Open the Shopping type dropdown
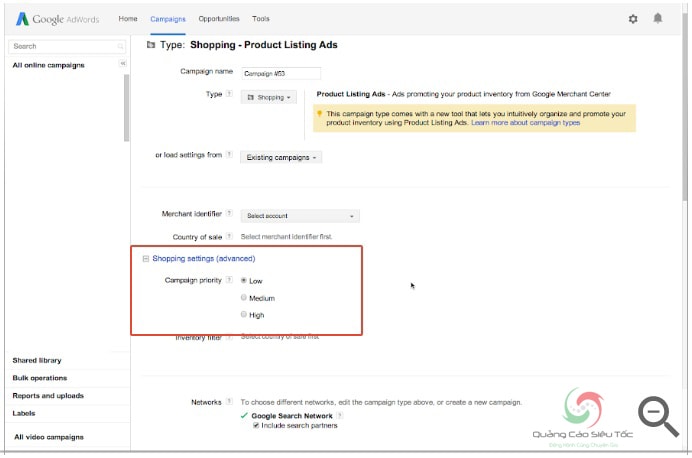The image size is (692, 458). tap(269, 97)
